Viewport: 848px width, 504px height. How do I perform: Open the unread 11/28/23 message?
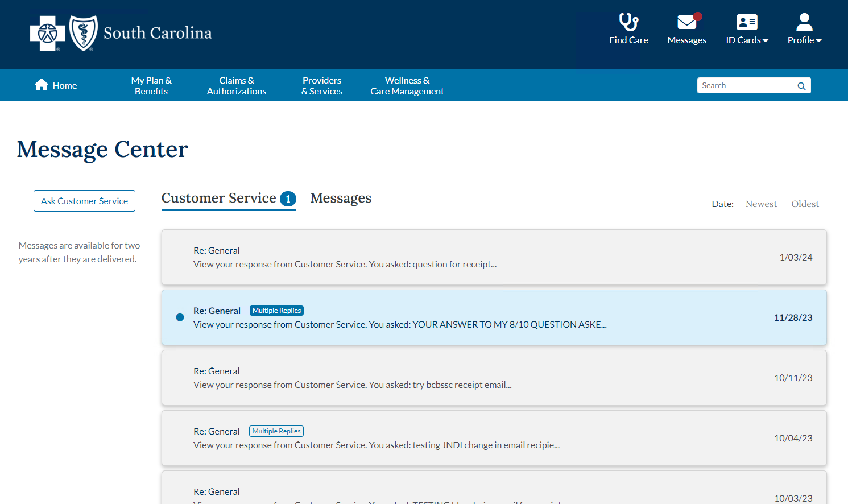pyautogui.click(x=494, y=317)
